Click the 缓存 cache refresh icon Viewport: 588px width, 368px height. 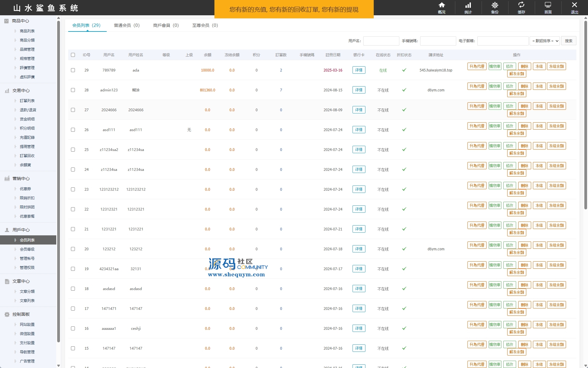[x=521, y=5]
